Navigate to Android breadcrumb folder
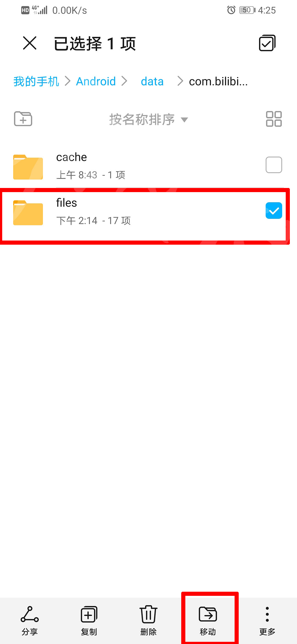The image size is (297, 644). pos(96,81)
